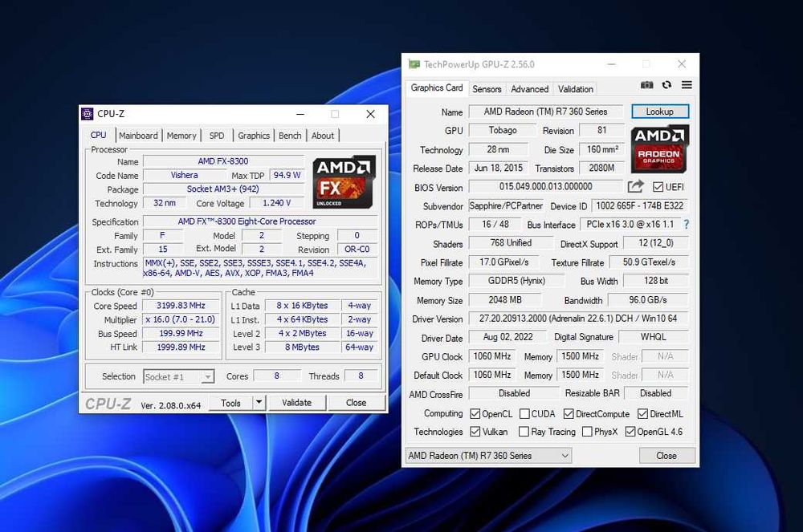This screenshot has width=803, height=532.
Task: Click the GPU-Z refresh icon
Action: (666, 85)
